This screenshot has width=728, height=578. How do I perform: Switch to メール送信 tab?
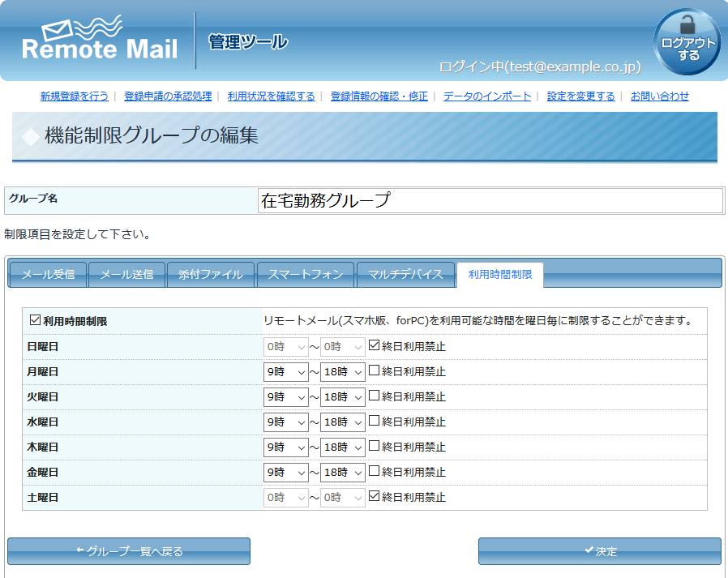pyautogui.click(x=126, y=274)
